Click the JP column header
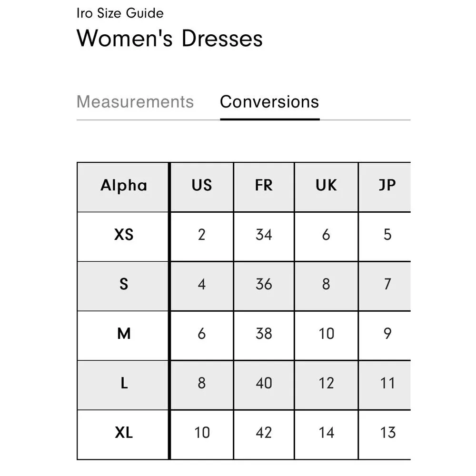Viewport: 476px width, 476px height. (x=387, y=186)
